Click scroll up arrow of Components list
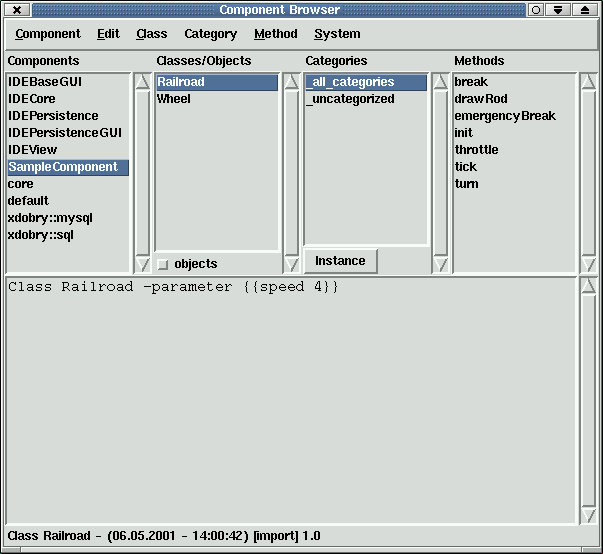Screen dimensions: 603x554 (142, 82)
